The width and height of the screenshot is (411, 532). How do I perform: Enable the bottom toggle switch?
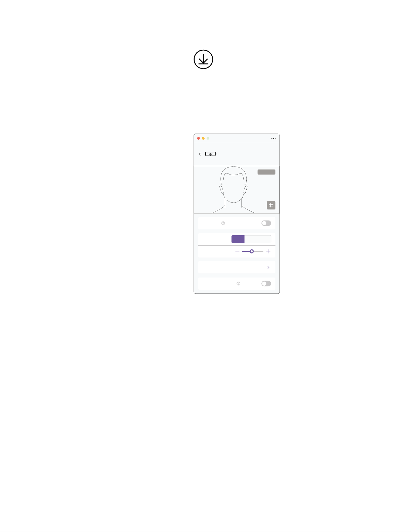coord(266,284)
